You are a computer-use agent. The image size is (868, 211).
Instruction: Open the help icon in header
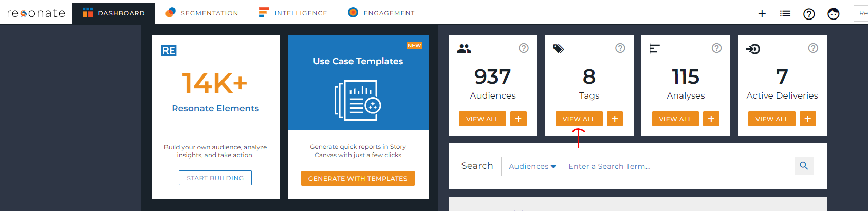coord(809,14)
